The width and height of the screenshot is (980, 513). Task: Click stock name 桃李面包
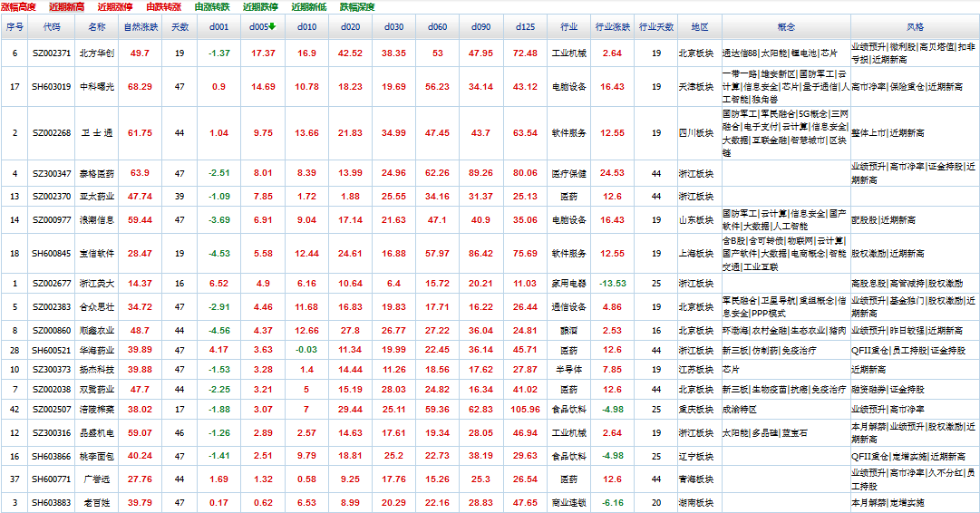tap(97, 456)
